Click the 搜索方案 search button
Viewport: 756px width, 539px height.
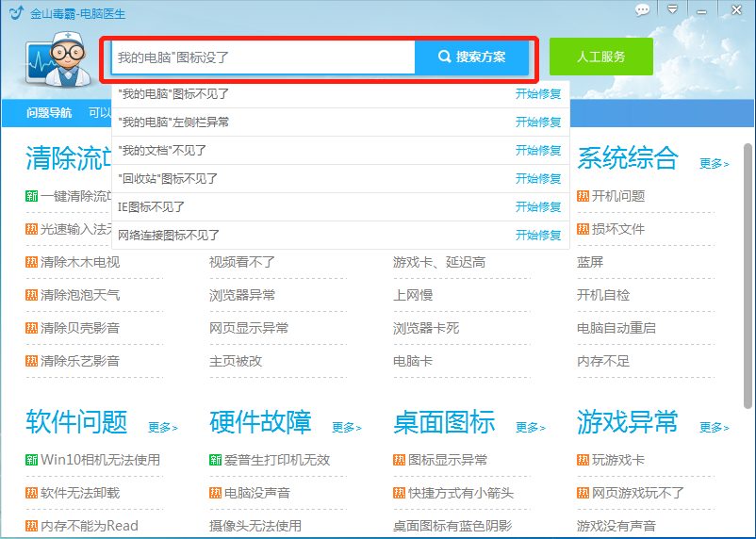click(471, 57)
